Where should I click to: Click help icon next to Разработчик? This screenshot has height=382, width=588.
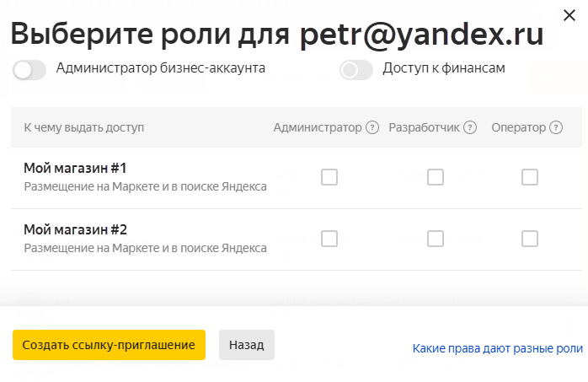tap(470, 128)
